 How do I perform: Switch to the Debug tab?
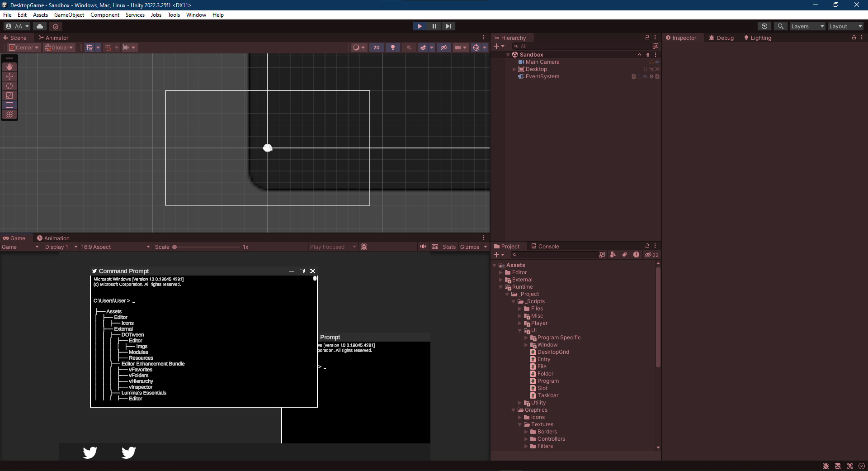click(x=721, y=38)
